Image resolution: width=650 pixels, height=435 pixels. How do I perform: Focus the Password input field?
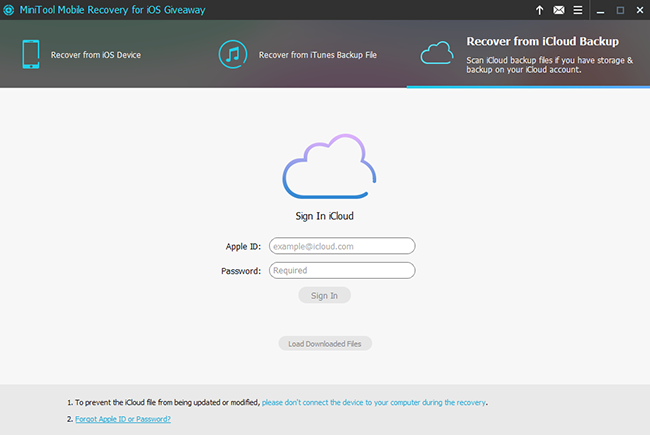342,270
